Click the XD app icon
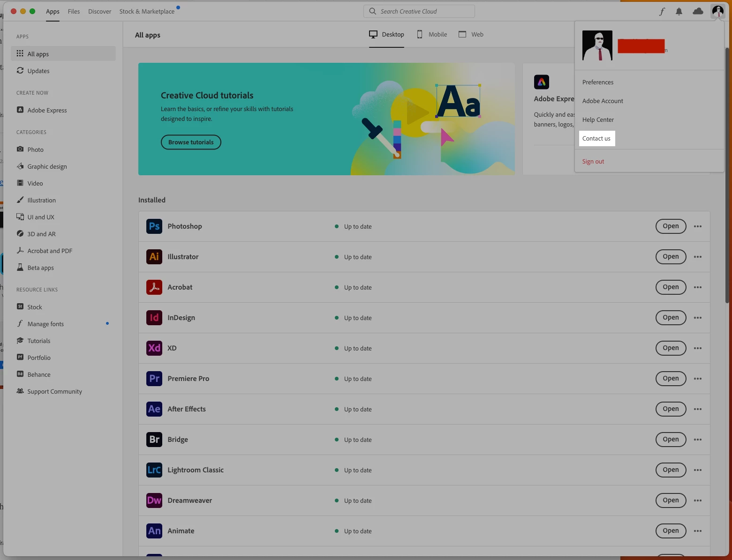The width and height of the screenshot is (732, 560). (x=154, y=348)
